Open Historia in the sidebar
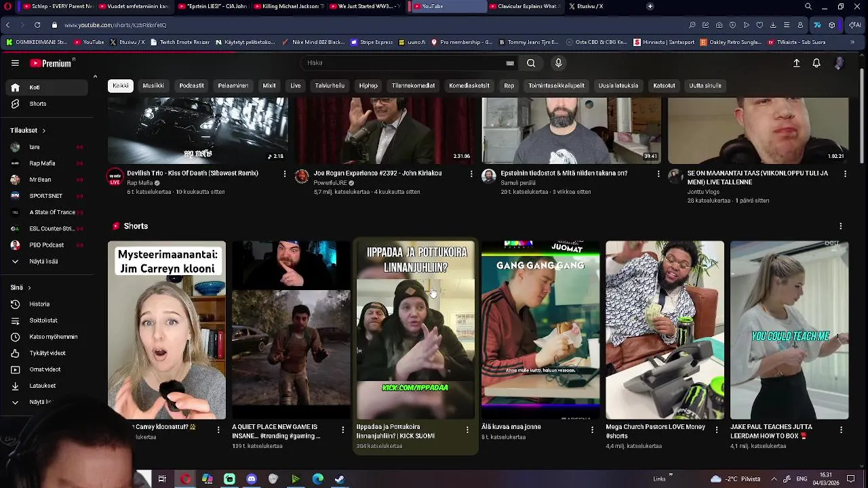The width and height of the screenshot is (868, 488). pos(47,304)
